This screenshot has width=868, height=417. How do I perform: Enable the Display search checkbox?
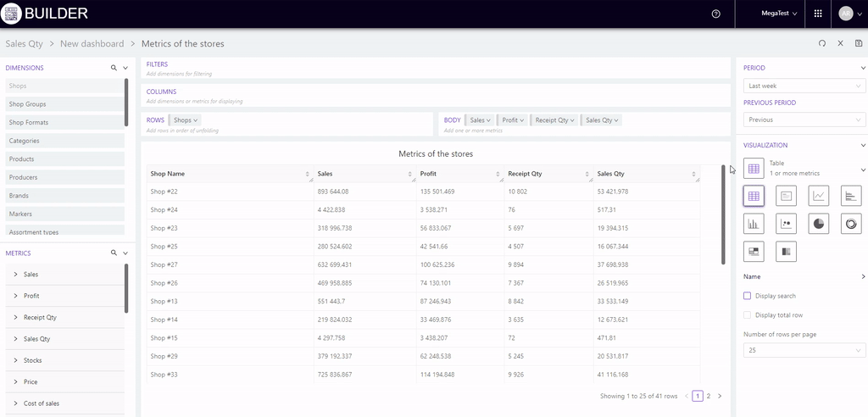(747, 296)
